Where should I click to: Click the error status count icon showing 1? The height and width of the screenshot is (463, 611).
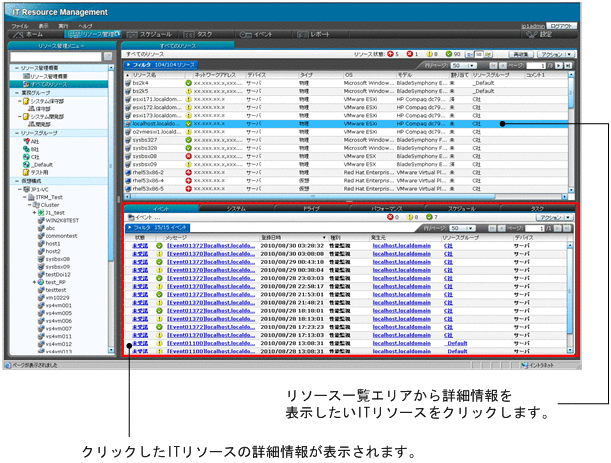coord(410,54)
